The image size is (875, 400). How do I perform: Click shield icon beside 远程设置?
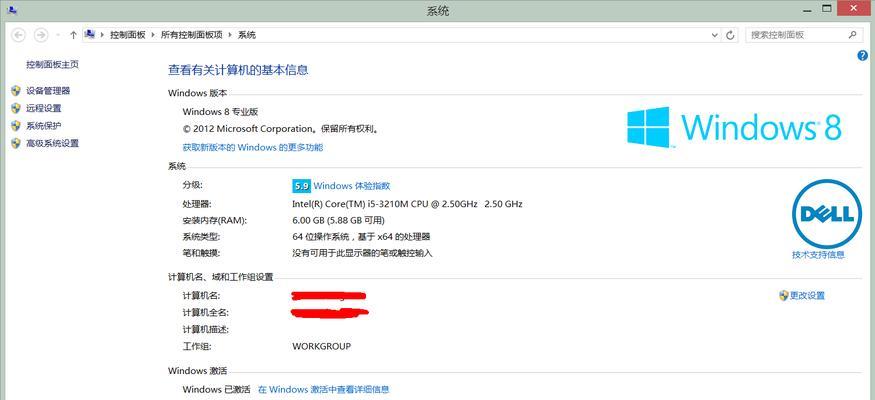point(16,108)
